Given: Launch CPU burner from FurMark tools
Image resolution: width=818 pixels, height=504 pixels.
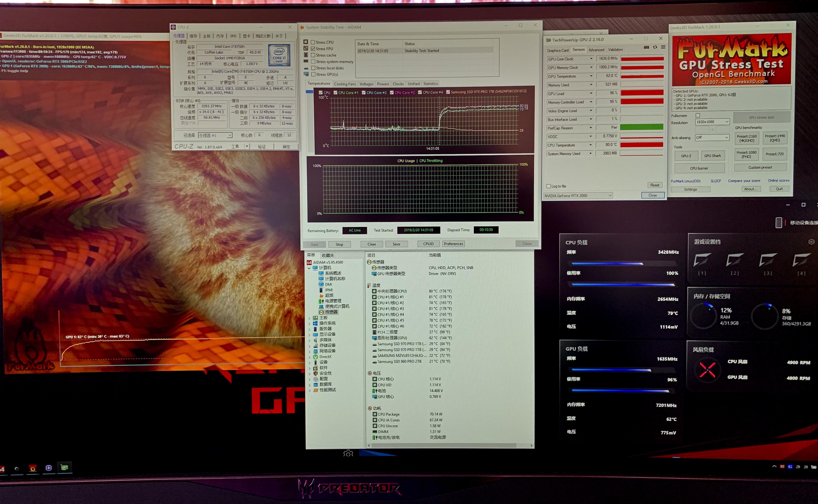Looking at the screenshot, I should 699,168.
